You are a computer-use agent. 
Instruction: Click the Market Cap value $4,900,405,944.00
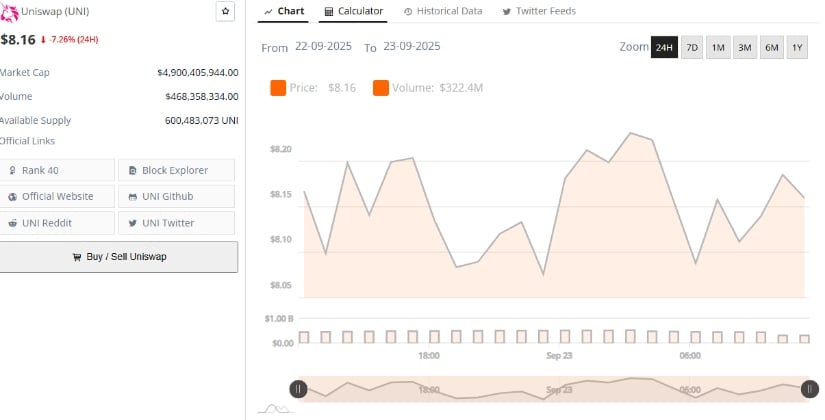(x=198, y=73)
